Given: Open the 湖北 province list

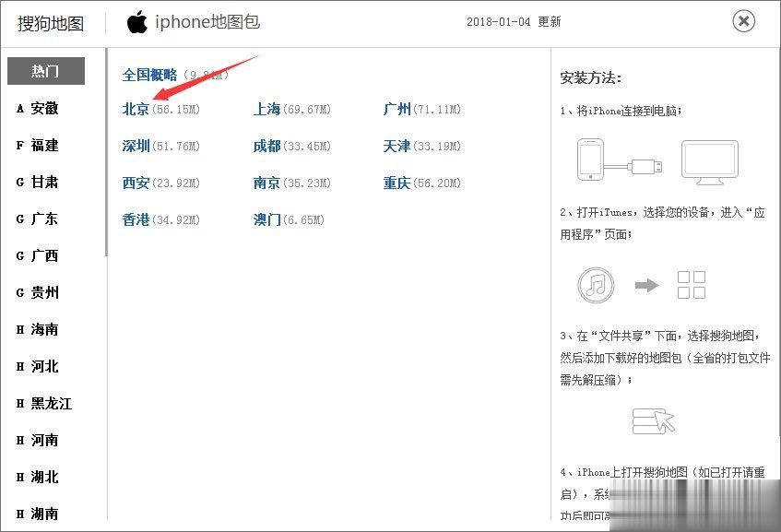Looking at the screenshot, I should point(38,477).
